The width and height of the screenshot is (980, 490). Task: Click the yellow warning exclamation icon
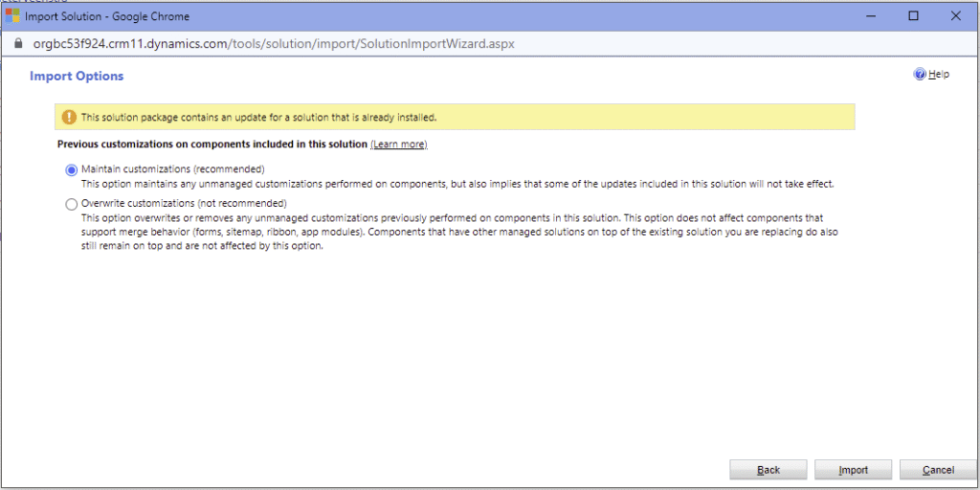pyautogui.click(x=69, y=117)
